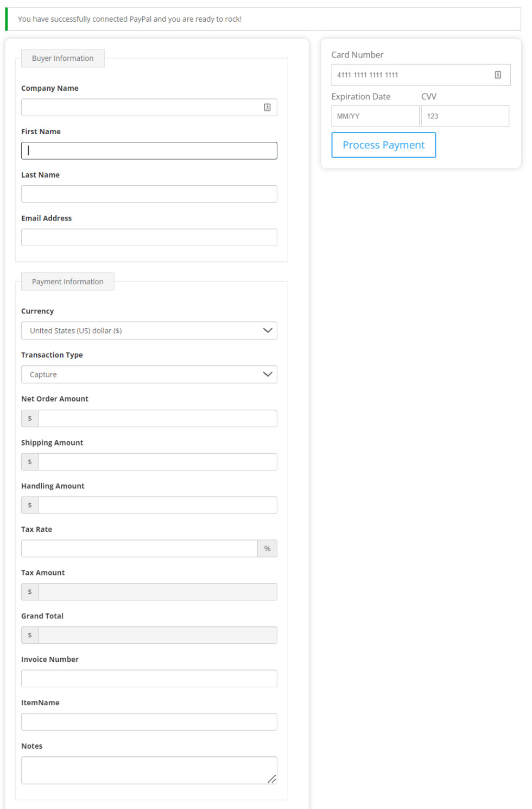The image size is (532, 809).
Task: Click the Card Number input
Action: tap(413, 75)
